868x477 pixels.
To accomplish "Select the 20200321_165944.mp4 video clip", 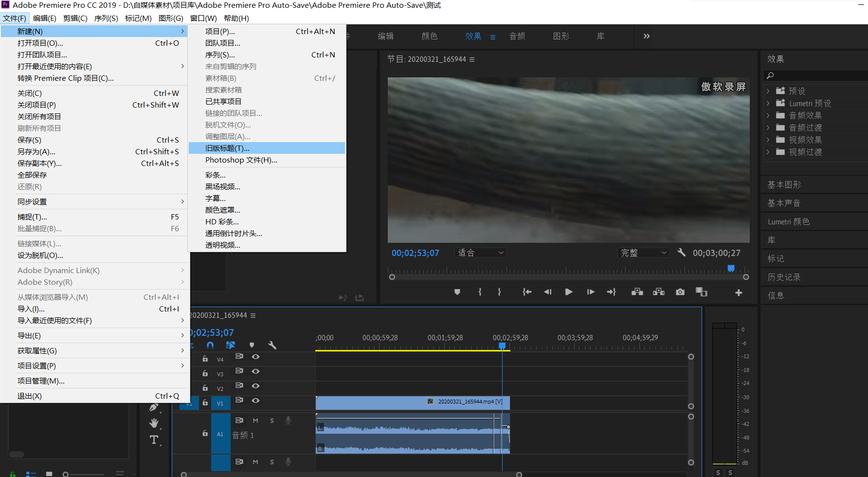I will tap(413, 402).
